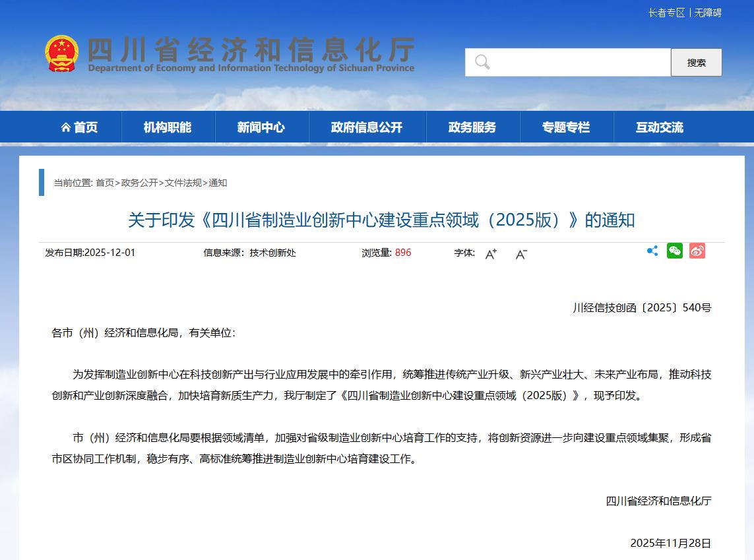
Task: Share the notice via Weibo icon
Action: 697,251
